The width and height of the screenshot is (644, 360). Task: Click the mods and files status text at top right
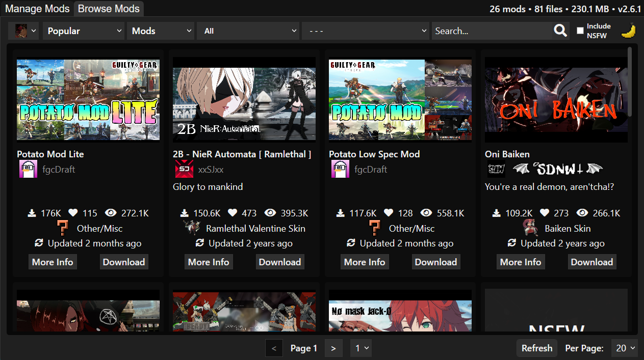tap(565, 9)
